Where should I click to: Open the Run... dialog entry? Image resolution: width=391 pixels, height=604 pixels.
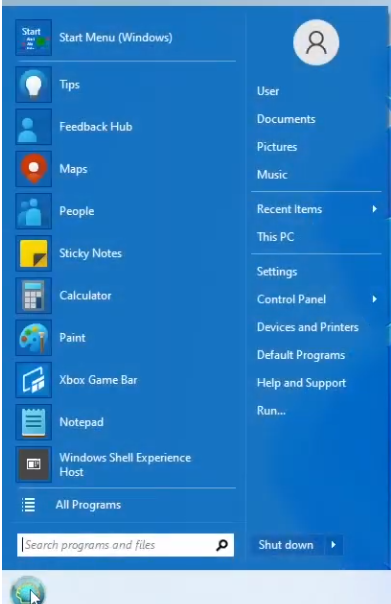point(271,411)
